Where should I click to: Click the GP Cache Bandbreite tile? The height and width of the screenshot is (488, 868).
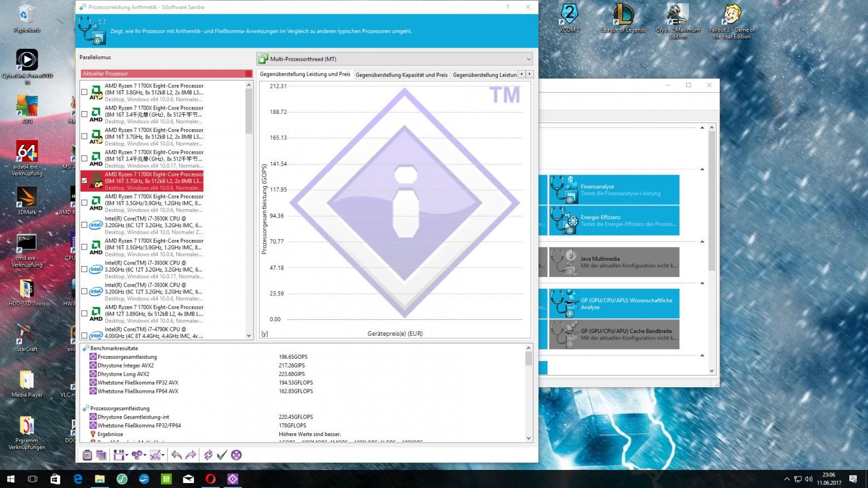coord(614,334)
